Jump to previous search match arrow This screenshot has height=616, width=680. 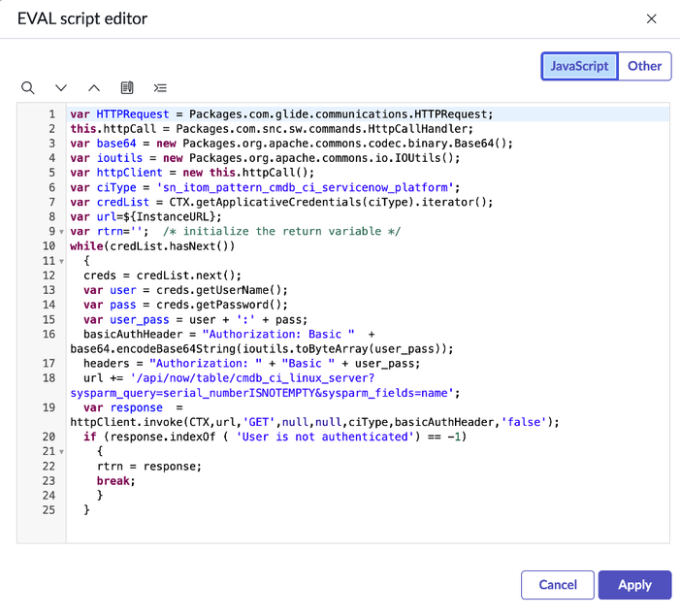tap(94, 88)
